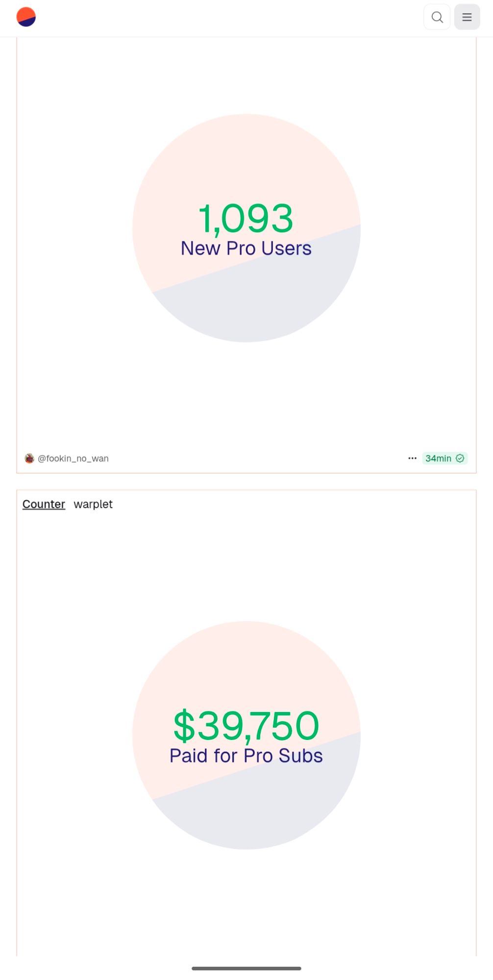Viewport: 493px width, 980px height.
Task: Click the orange and navy site logo
Action: click(26, 17)
